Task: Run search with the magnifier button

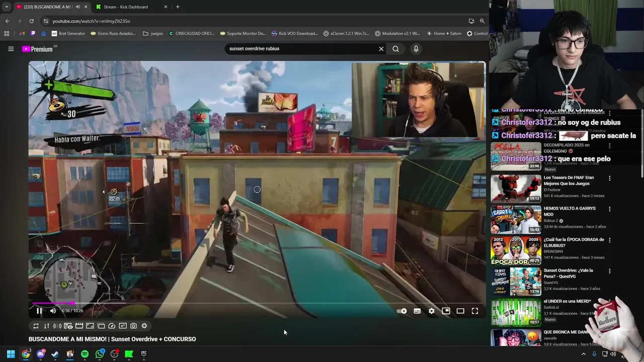Action: 395,49
